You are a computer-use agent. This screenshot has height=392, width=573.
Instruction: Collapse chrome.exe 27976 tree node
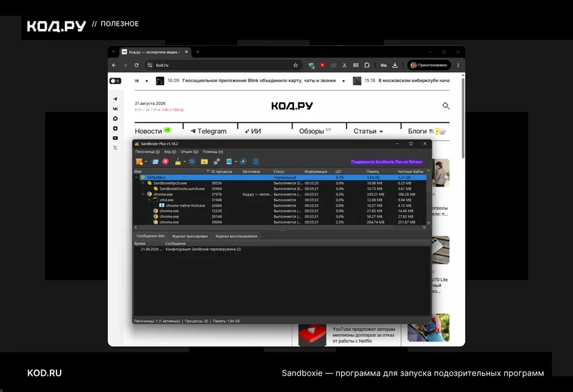142,194
